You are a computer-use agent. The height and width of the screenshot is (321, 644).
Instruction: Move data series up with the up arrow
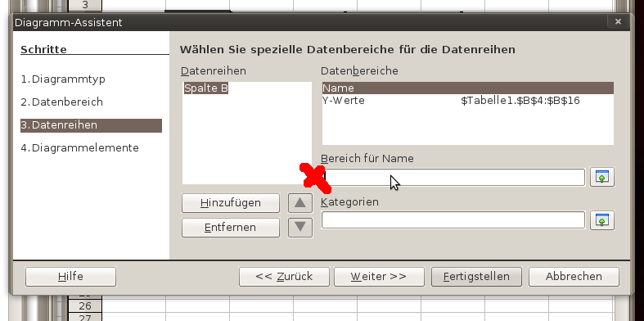pyautogui.click(x=300, y=202)
